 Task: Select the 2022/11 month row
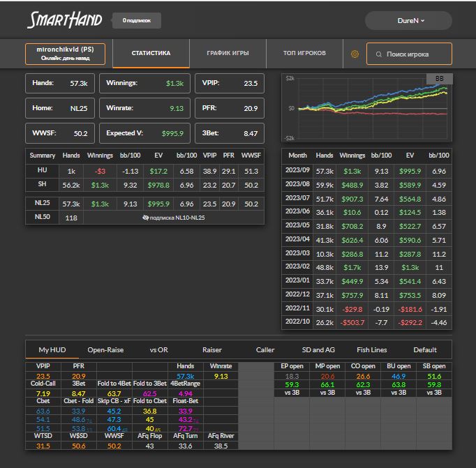[366, 309]
